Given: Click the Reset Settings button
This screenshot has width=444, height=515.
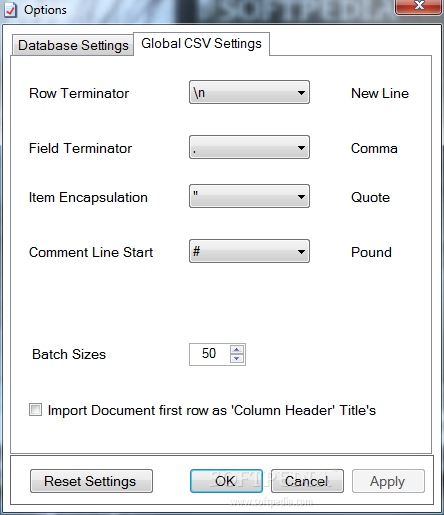Looking at the screenshot, I should [91, 481].
